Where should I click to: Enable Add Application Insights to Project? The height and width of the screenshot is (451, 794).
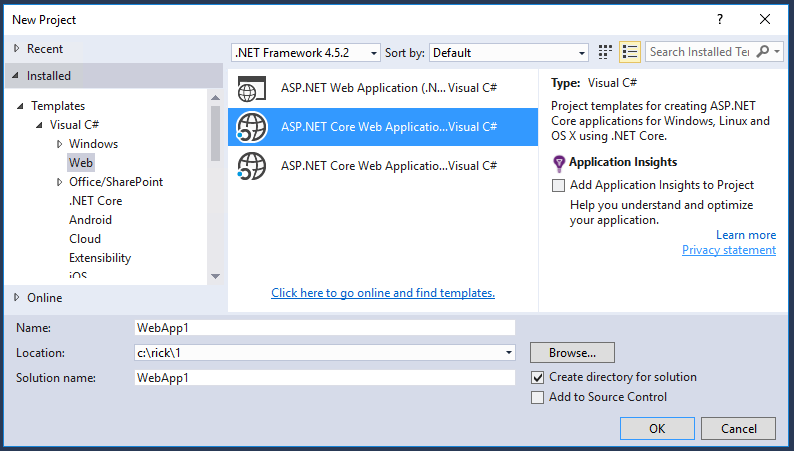click(x=559, y=185)
